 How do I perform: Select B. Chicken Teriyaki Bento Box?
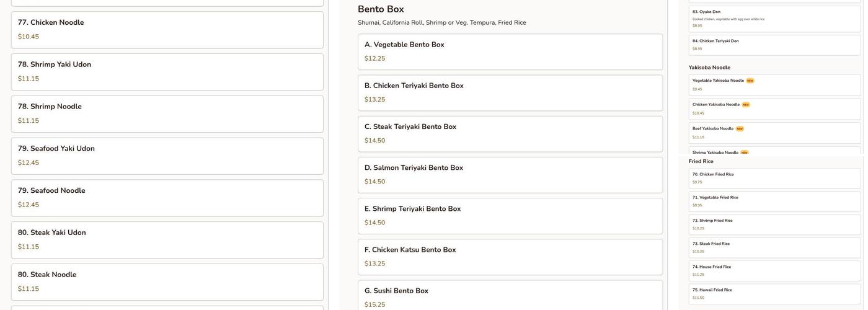tap(510, 93)
